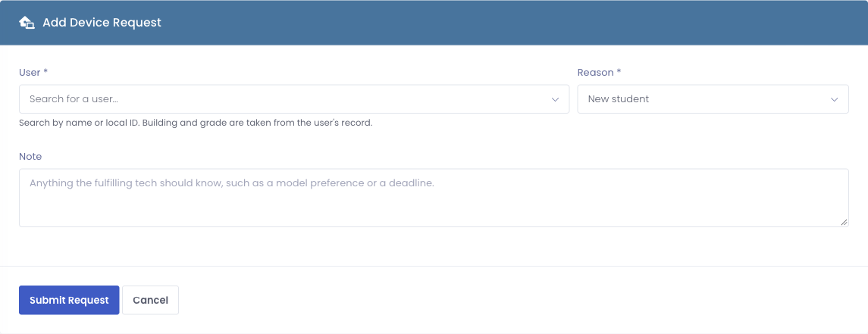
Task: Click the device request header icon
Action: point(27,23)
